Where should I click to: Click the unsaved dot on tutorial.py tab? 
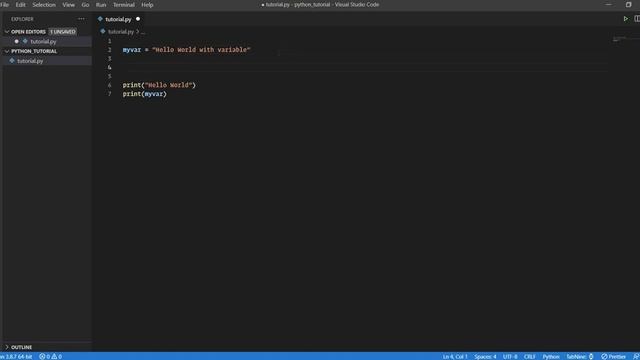pos(138,19)
